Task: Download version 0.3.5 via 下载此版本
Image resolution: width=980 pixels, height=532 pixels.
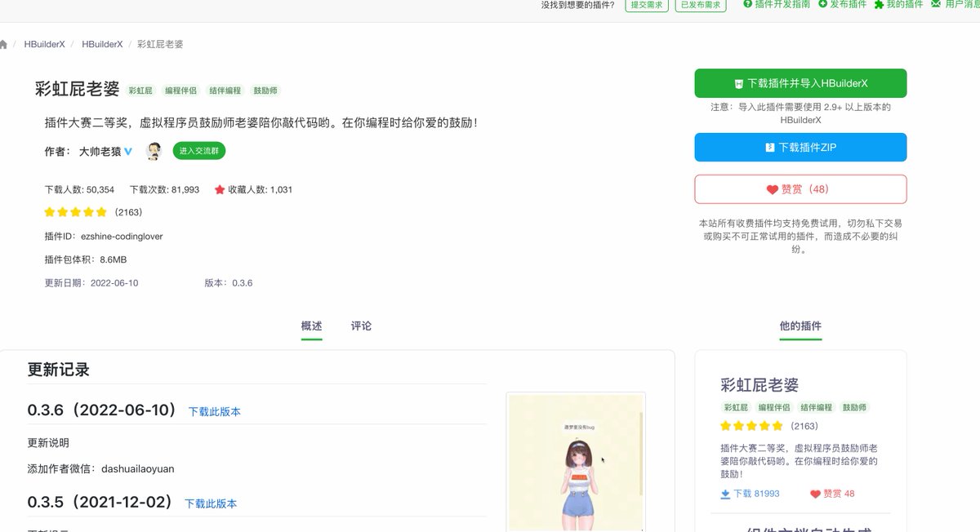Action: [211, 504]
